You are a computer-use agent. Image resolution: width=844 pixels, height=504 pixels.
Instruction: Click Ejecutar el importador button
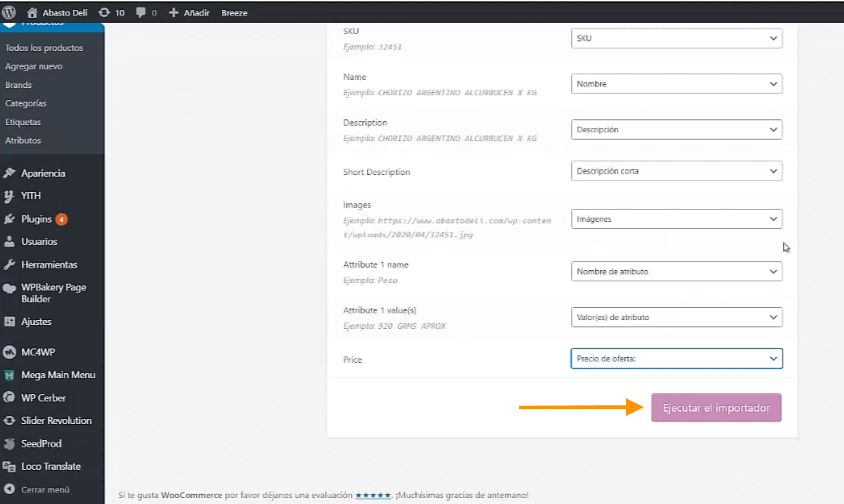point(716,408)
